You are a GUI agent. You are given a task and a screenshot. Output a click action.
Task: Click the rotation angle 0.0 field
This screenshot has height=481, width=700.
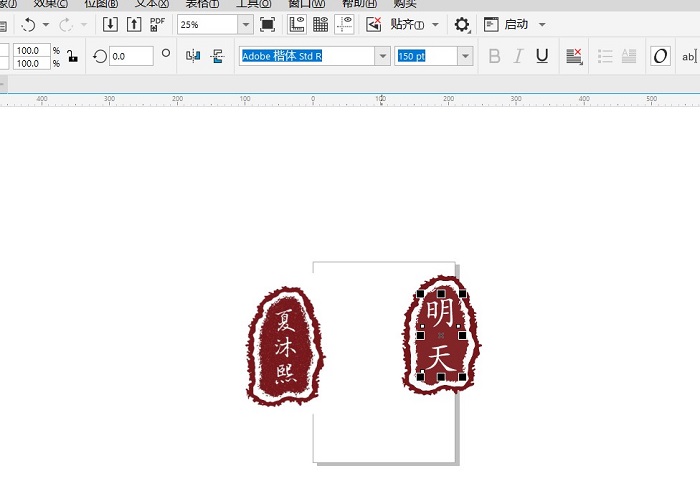pyautogui.click(x=131, y=56)
